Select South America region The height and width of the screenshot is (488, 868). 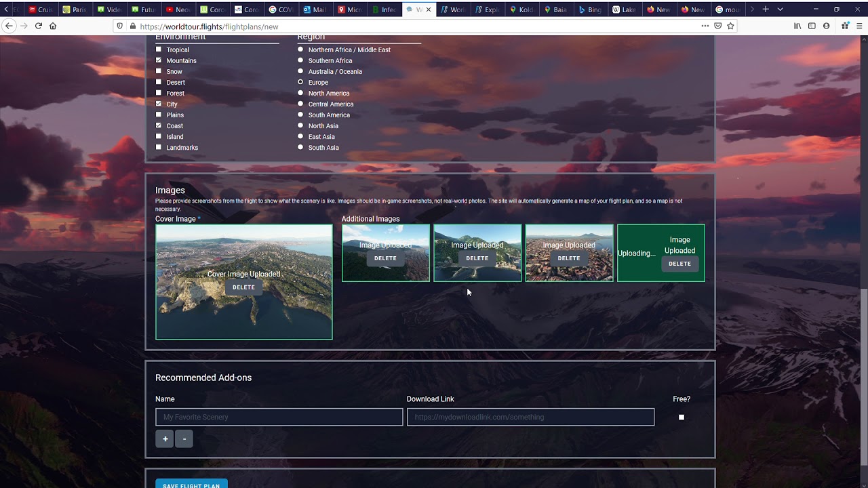pyautogui.click(x=300, y=115)
